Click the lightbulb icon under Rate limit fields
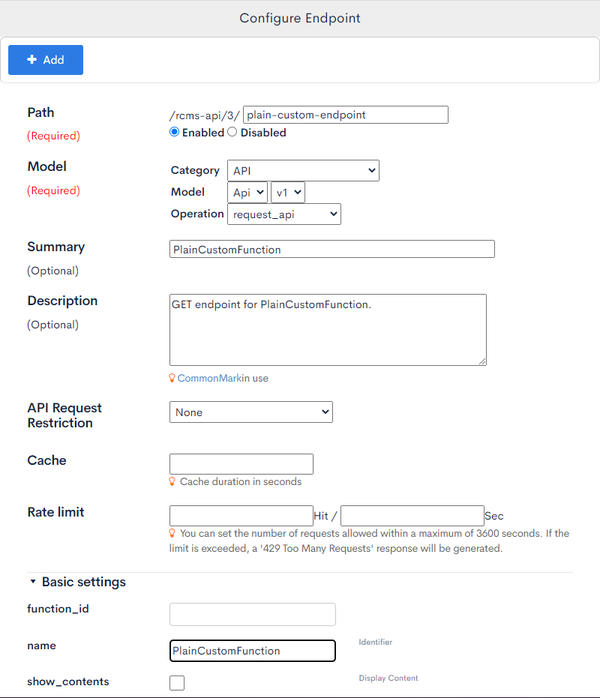The width and height of the screenshot is (600, 698). point(172,533)
